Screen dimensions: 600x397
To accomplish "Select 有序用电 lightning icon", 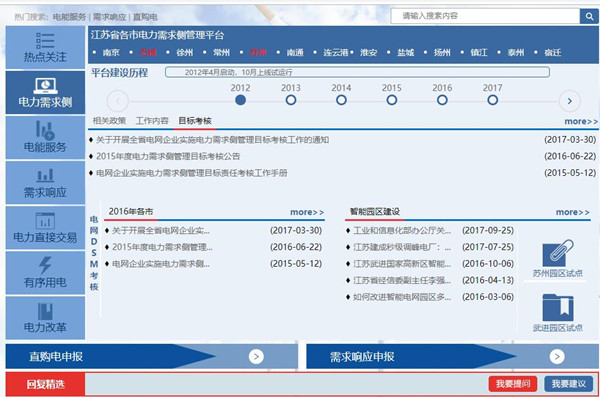I will coord(45,265).
